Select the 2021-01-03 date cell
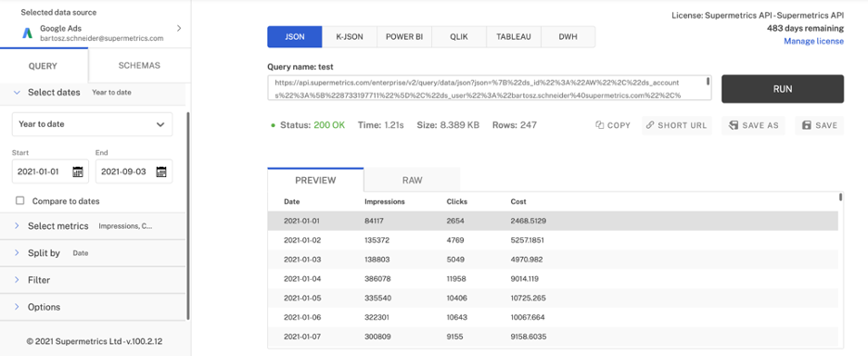The width and height of the screenshot is (868, 356). [x=302, y=259]
